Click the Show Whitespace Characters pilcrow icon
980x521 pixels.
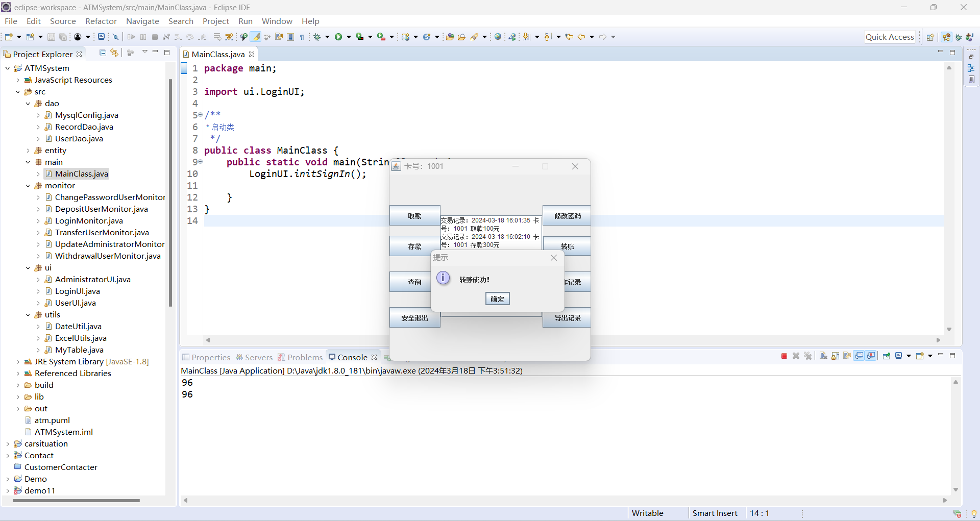[x=302, y=37]
